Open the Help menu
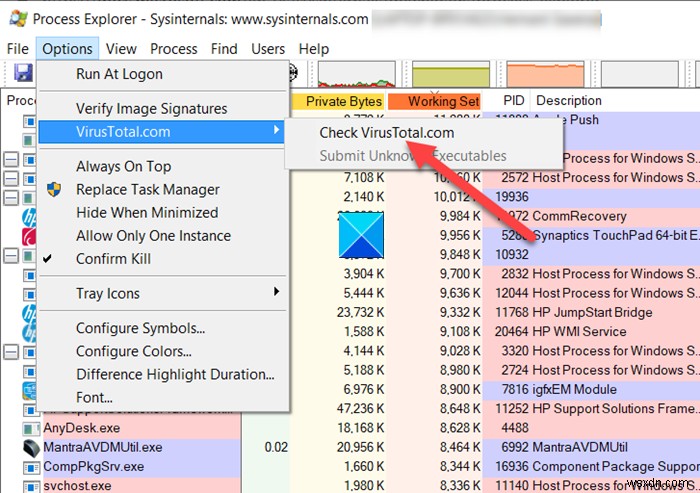The width and height of the screenshot is (700, 493). [x=314, y=49]
